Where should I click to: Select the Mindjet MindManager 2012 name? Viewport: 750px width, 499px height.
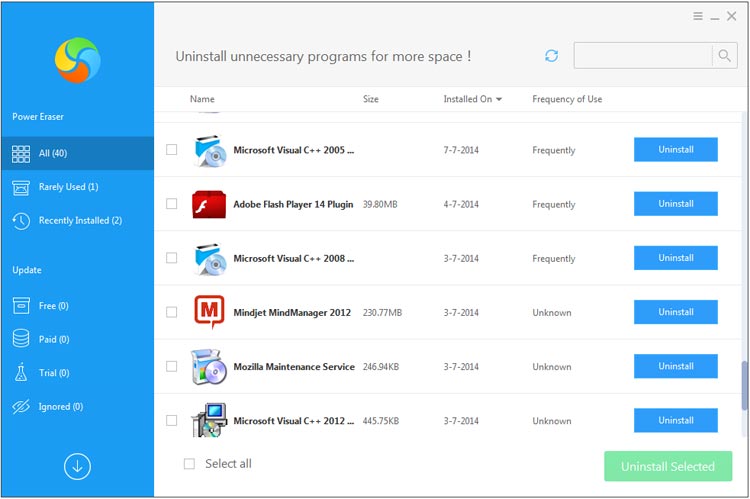(x=292, y=312)
